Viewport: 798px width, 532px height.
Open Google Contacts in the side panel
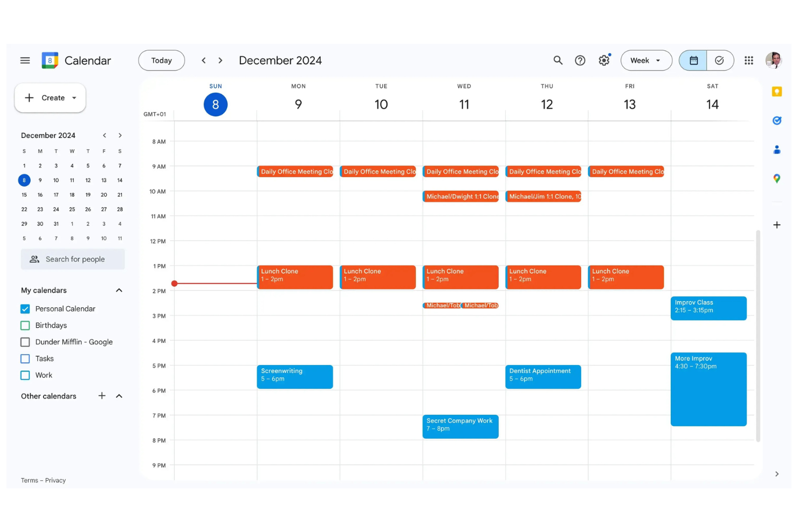[776, 149]
